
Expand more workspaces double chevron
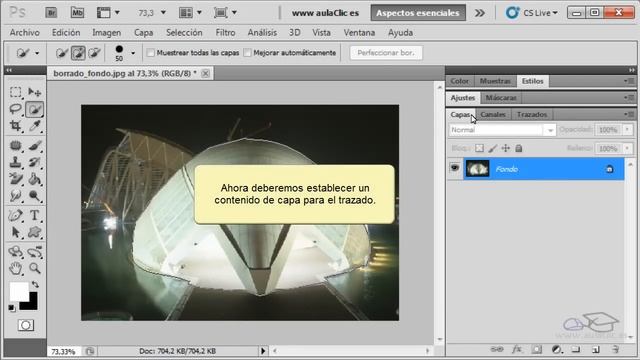pyautogui.click(x=480, y=13)
